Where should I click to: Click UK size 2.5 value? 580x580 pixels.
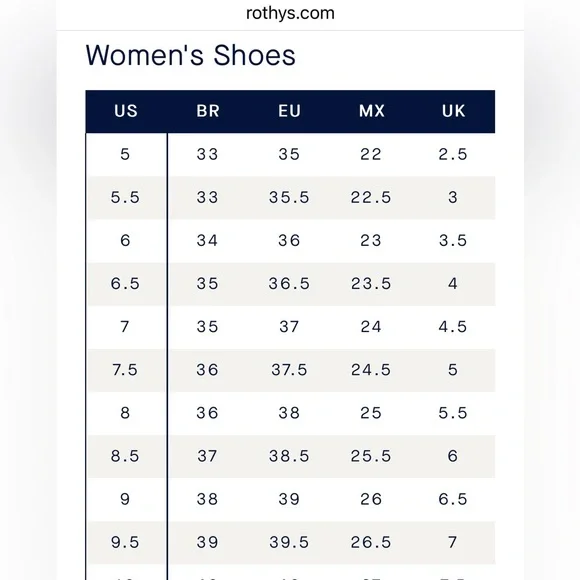pos(453,154)
